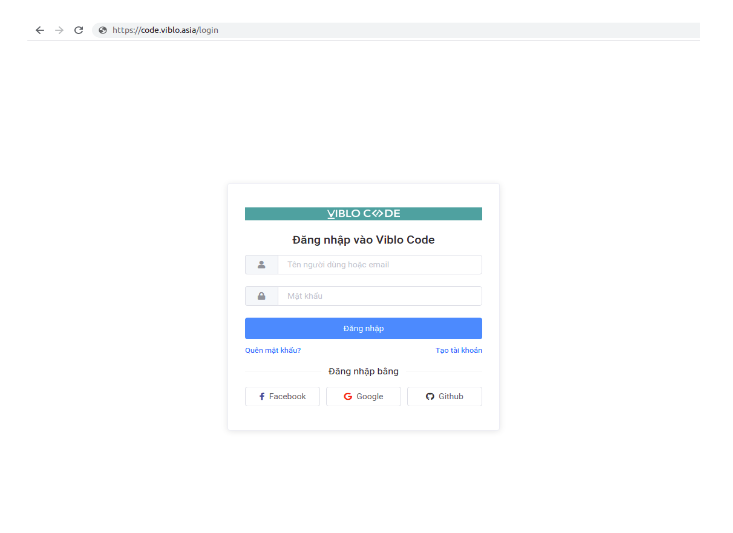Sign in with Github button
The height and width of the screenshot is (533, 733).
(445, 396)
